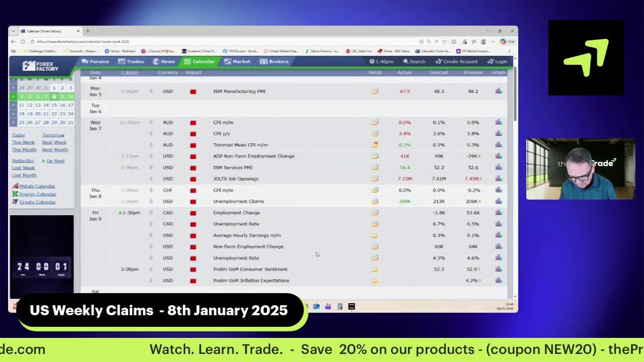Screen dimensions: 644x362
Task: Click Last Week link
Action: click(23, 168)
